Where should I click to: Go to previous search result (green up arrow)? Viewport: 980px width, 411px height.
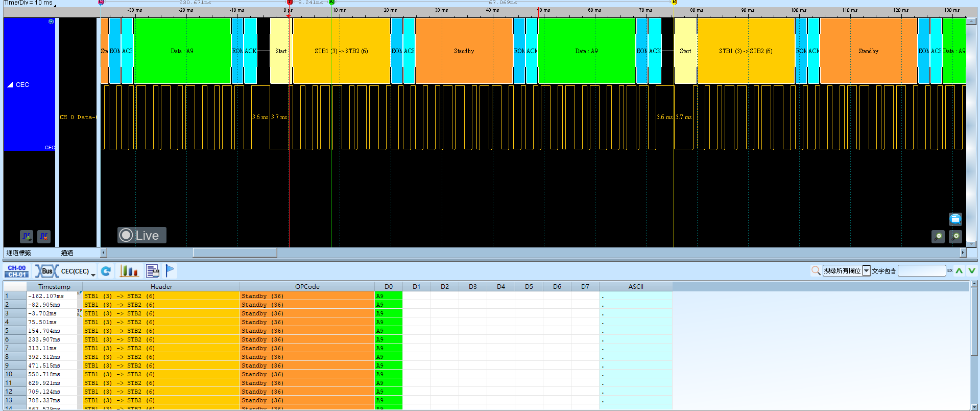959,271
